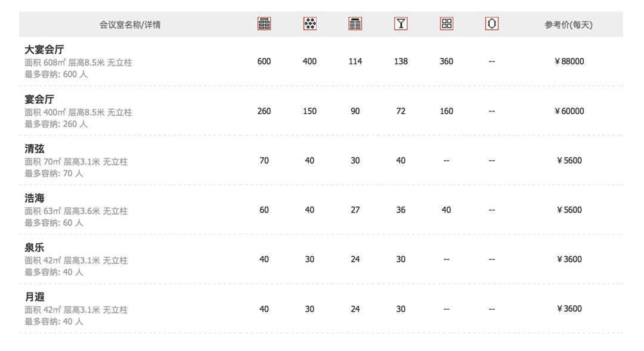Open the 泉乐 meeting room entry

pos(35,247)
